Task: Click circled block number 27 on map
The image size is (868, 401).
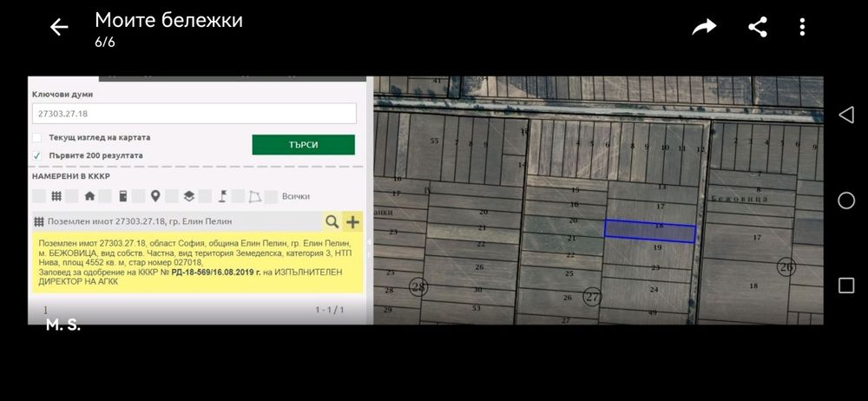Action: click(592, 297)
